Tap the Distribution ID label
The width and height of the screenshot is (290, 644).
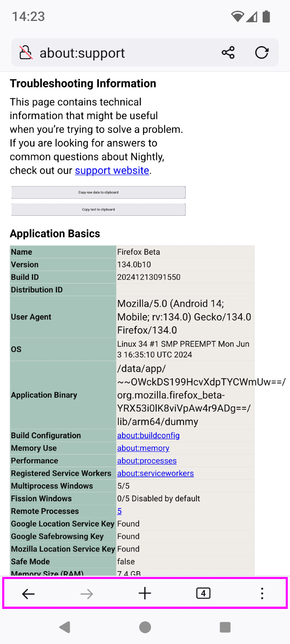pyautogui.click(x=37, y=289)
